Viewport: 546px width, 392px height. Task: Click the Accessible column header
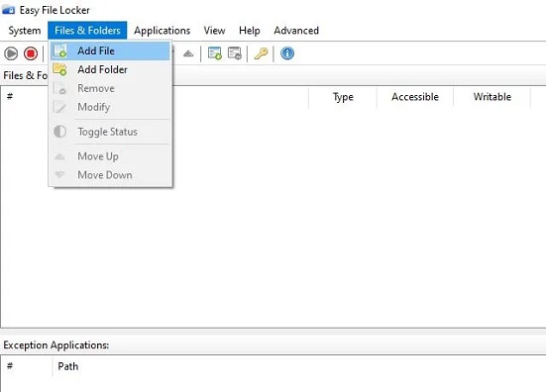415,97
